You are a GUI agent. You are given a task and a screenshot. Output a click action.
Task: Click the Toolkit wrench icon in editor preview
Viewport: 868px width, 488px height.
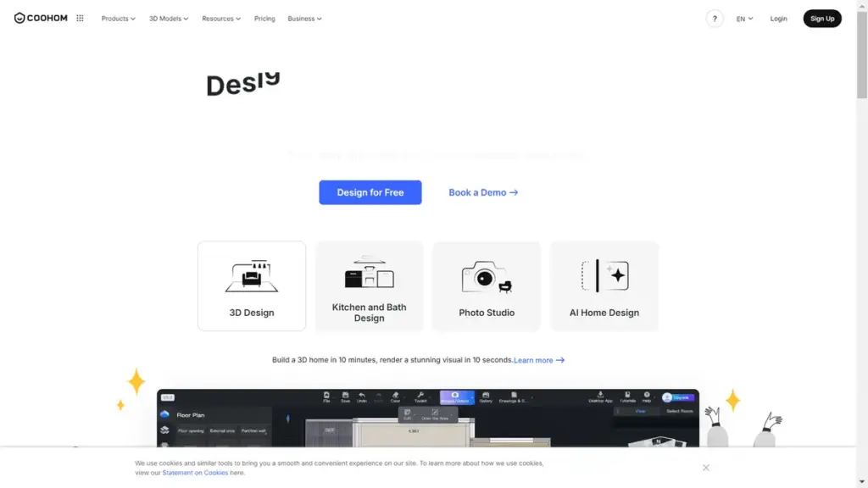tap(420, 397)
